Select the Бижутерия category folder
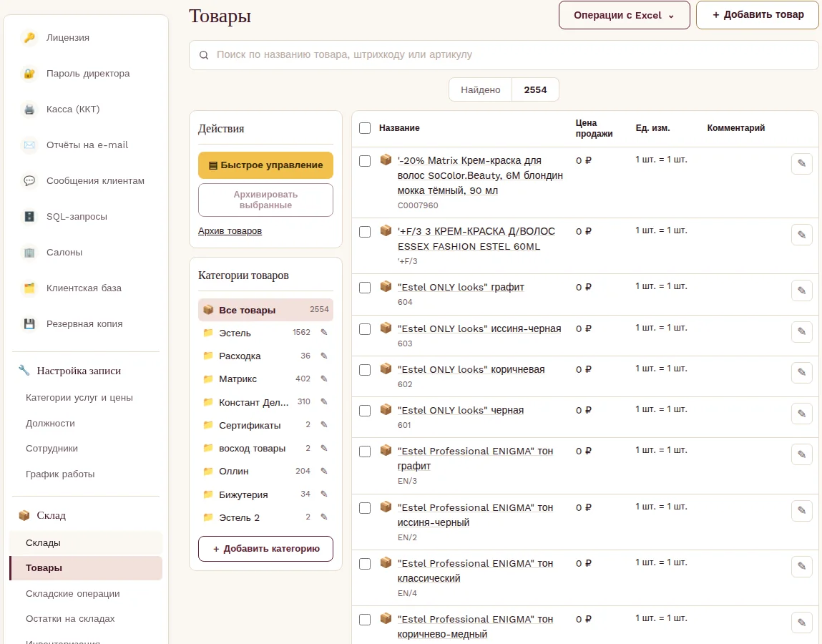 tap(243, 494)
